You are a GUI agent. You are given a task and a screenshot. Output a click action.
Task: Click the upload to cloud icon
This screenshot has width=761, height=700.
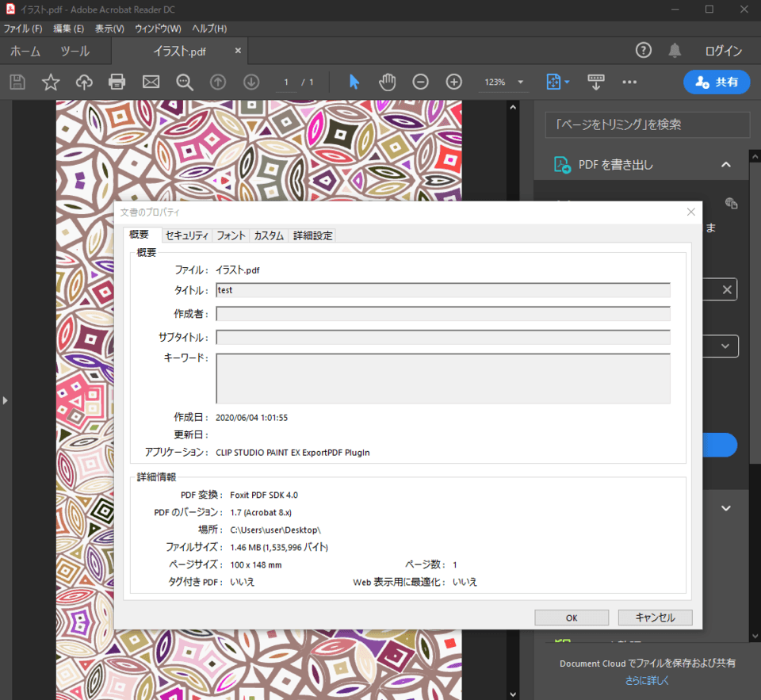[84, 82]
